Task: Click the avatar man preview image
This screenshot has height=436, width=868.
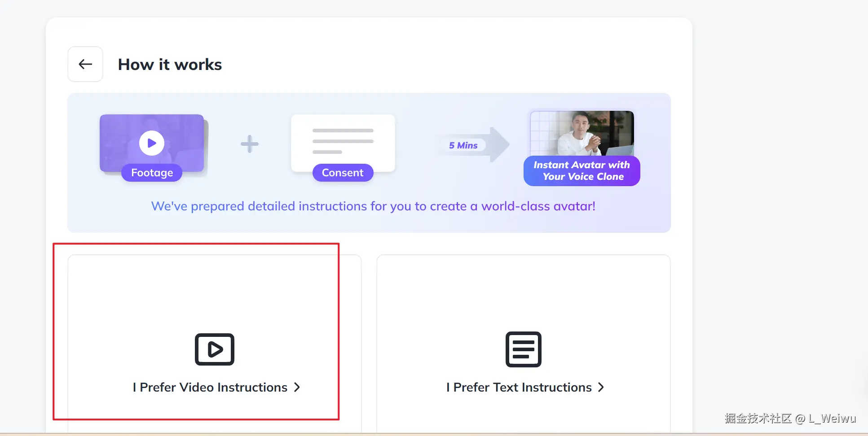Action: (x=582, y=133)
